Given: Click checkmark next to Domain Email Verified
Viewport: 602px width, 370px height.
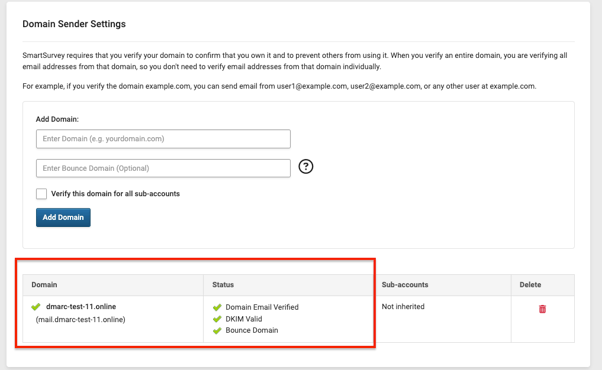Looking at the screenshot, I should pyautogui.click(x=217, y=307).
